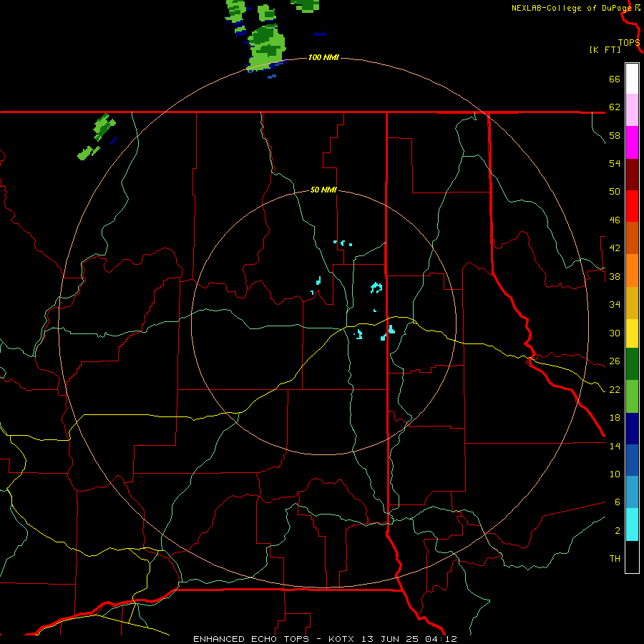This screenshot has width=644, height=644.
Task: Select the dark green legend swatch
Action: (x=632, y=364)
